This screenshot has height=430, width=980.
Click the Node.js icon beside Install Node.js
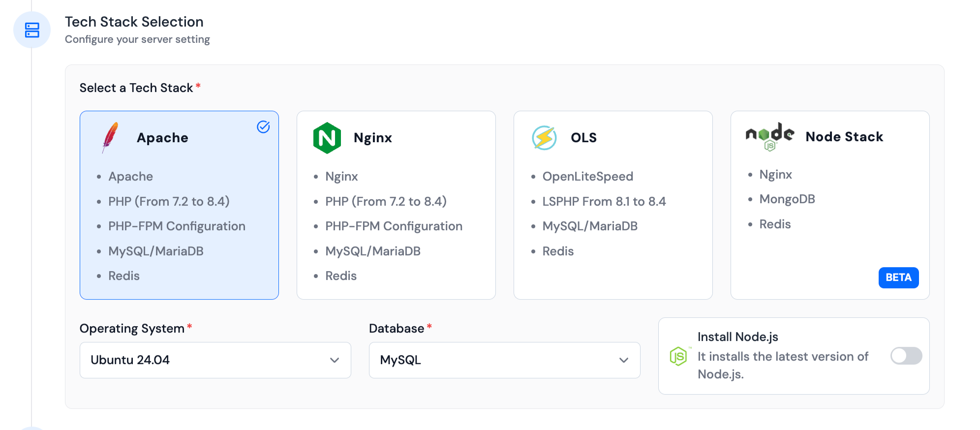(678, 356)
